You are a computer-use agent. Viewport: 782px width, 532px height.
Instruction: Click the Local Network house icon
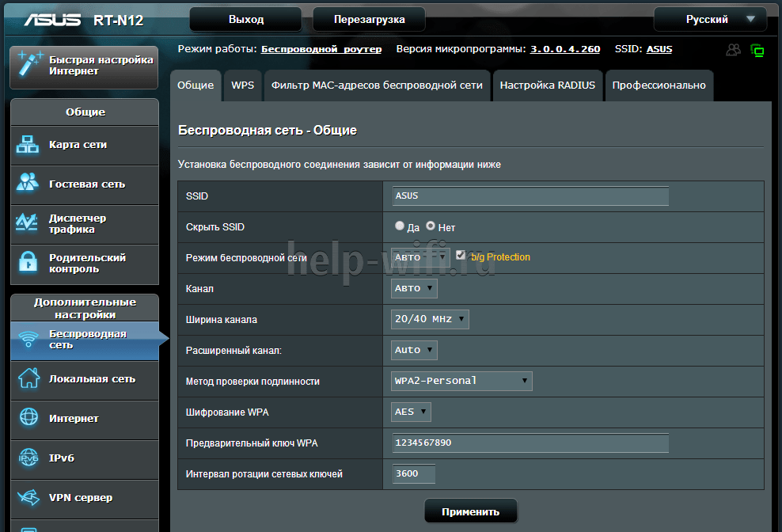coord(28,378)
